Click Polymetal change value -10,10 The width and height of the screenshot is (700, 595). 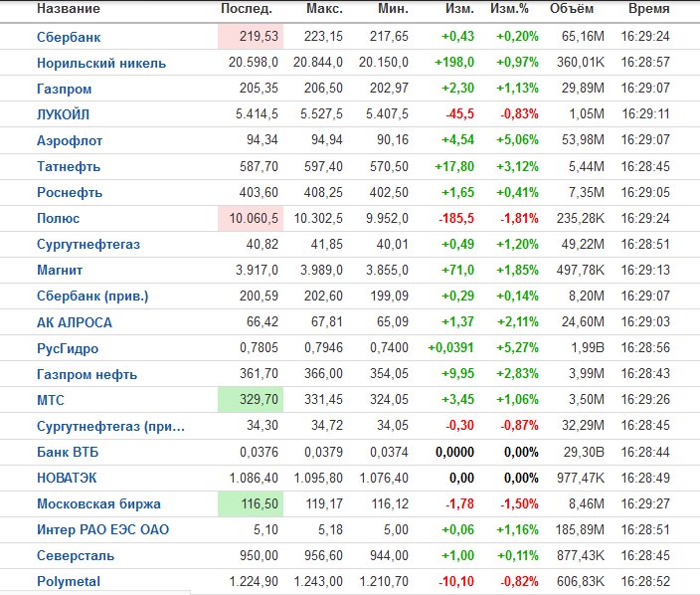[456, 581]
